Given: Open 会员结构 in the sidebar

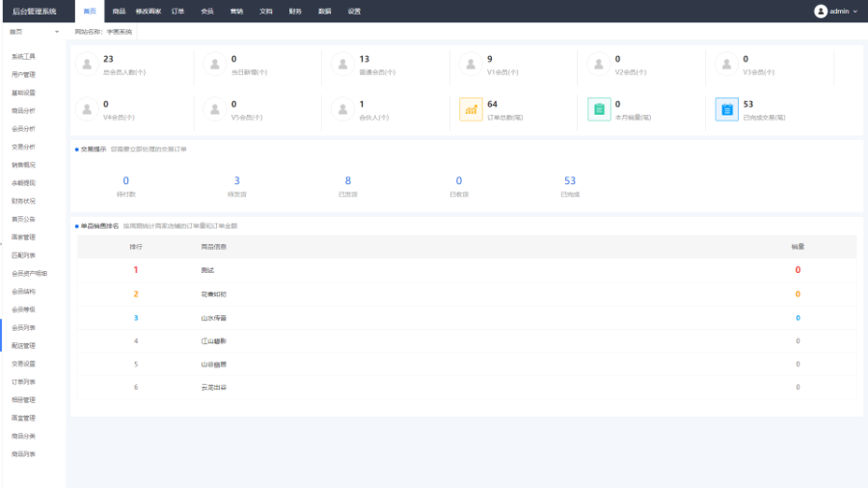Looking at the screenshot, I should [23, 291].
